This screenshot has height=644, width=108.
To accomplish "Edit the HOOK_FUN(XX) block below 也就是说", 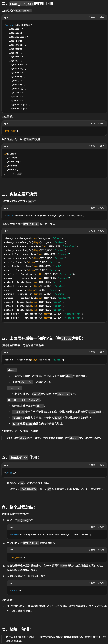I will (x=101, y=123).
